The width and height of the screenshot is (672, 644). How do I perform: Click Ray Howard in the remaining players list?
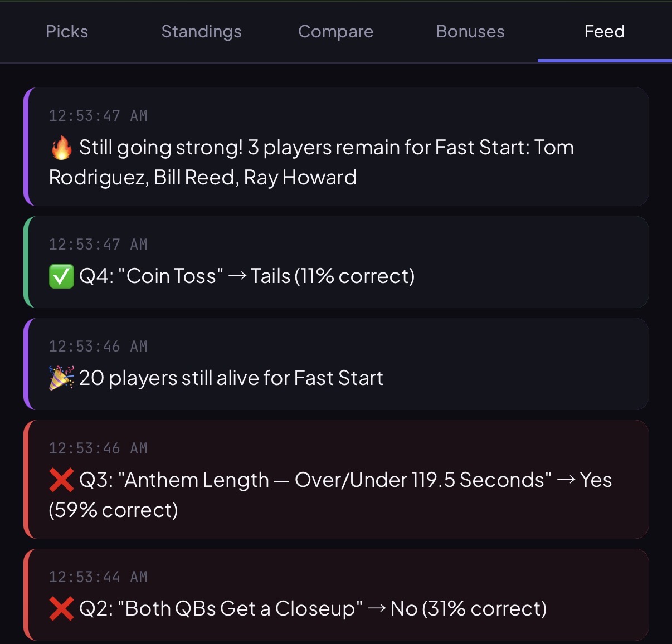[300, 177]
